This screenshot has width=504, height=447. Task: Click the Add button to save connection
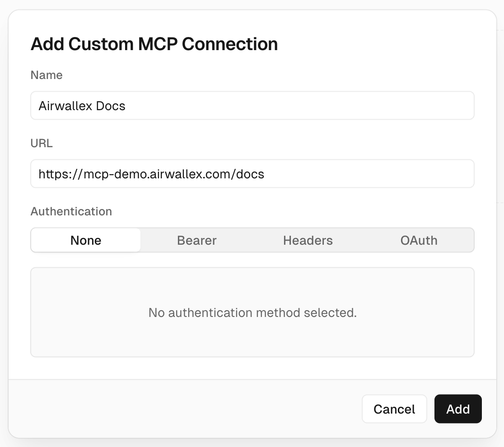click(458, 409)
